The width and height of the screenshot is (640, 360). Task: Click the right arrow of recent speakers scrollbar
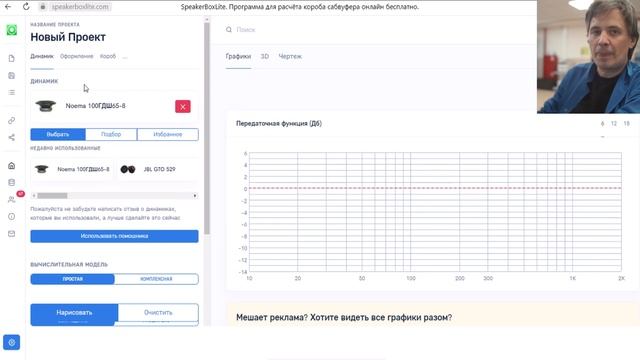(x=195, y=196)
